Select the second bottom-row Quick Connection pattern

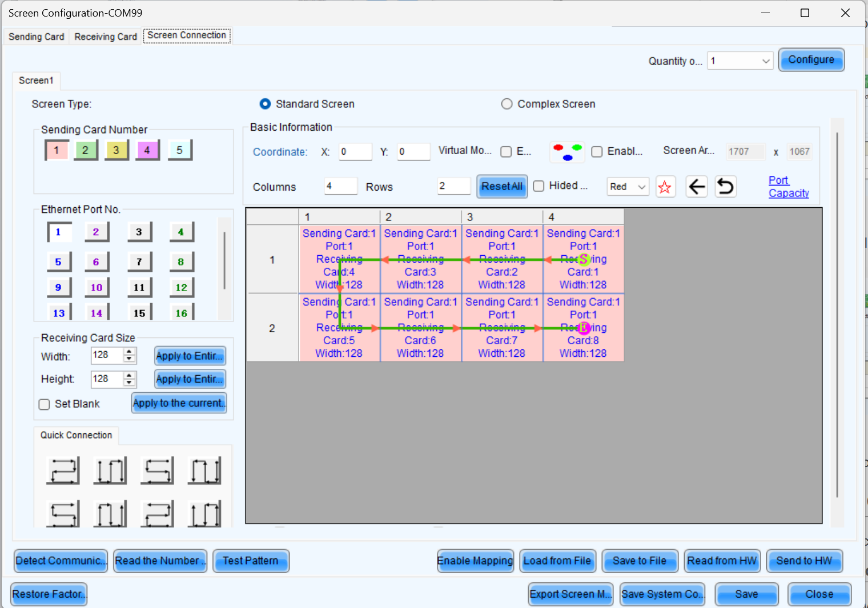coord(110,513)
